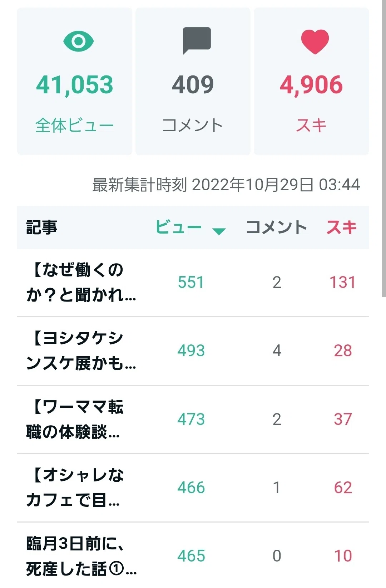Open the コメント 409 card

[193, 81]
